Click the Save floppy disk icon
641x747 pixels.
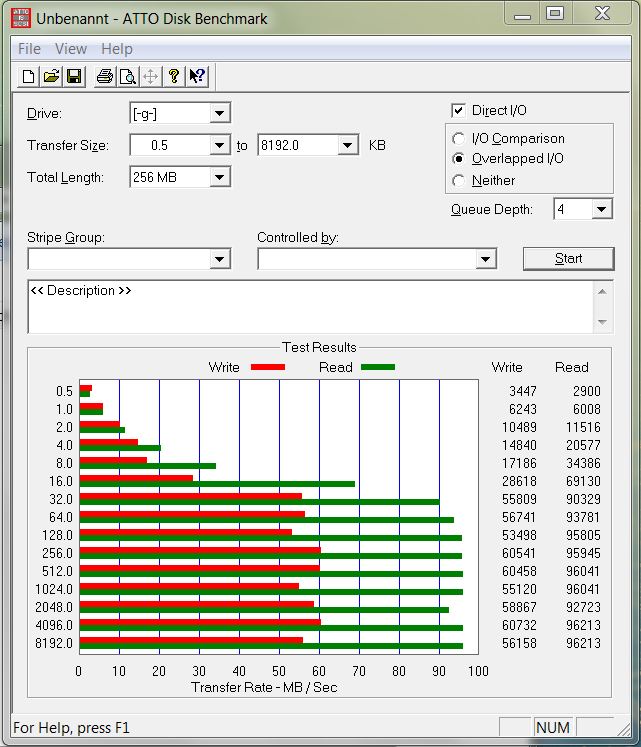click(74, 76)
